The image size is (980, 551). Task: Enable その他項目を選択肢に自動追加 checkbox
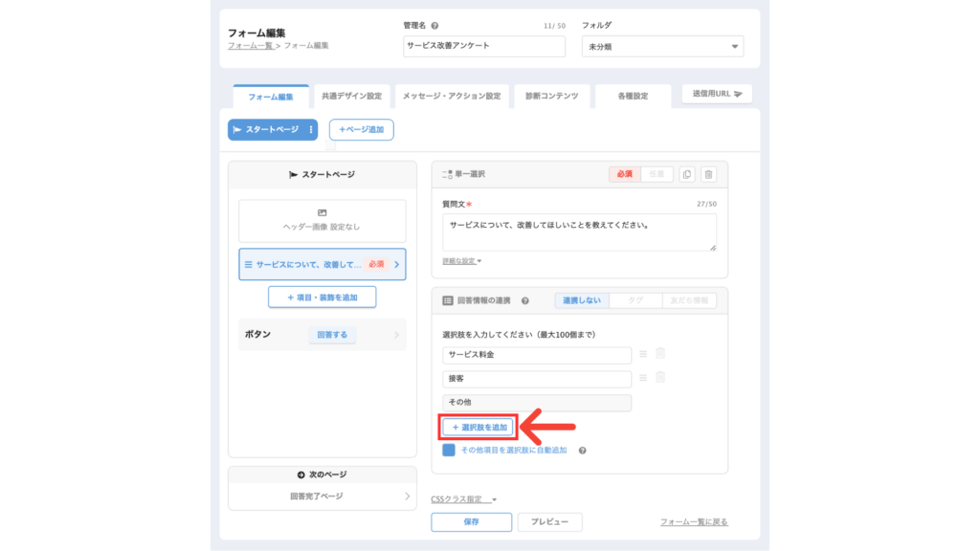click(x=449, y=450)
